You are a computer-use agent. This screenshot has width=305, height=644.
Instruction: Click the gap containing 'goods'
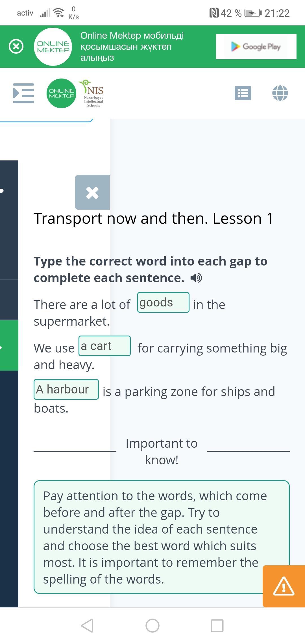pos(163,303)
